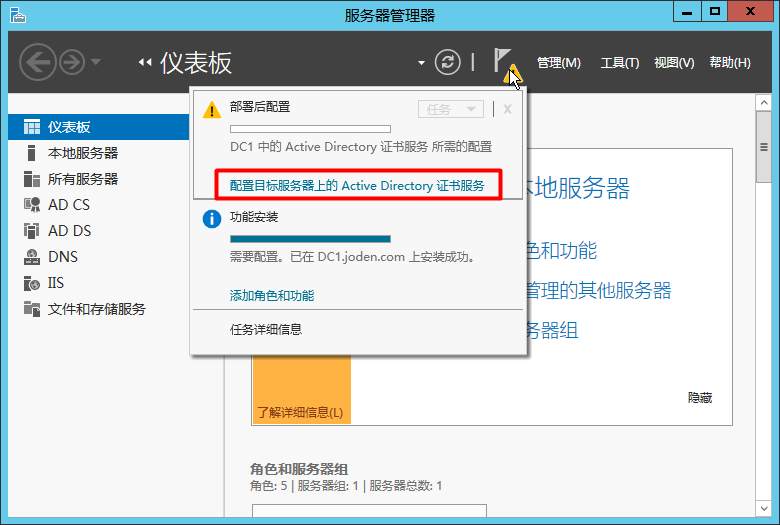Open the 任务 dropdown in the notification
Screen dimensions: 780x525
[x=451, y=109]
